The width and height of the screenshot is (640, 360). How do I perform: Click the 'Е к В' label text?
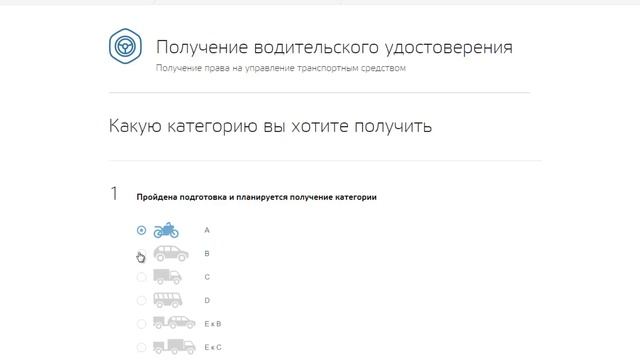point(213,324)
